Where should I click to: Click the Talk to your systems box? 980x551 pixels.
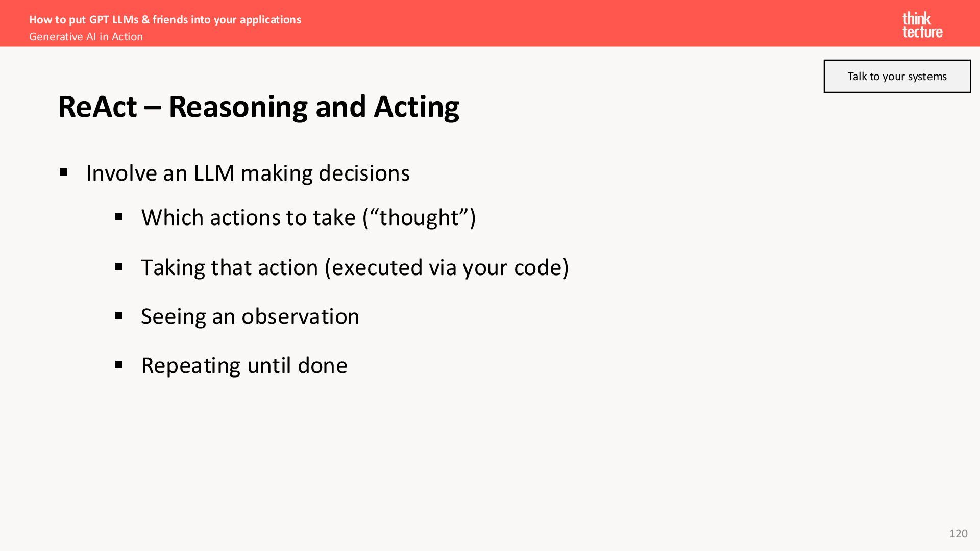897,76
